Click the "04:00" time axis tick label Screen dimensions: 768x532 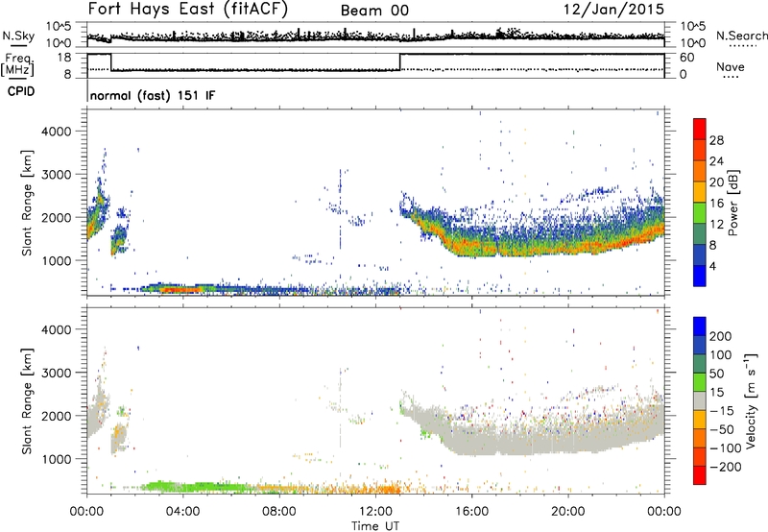point(183,512)
